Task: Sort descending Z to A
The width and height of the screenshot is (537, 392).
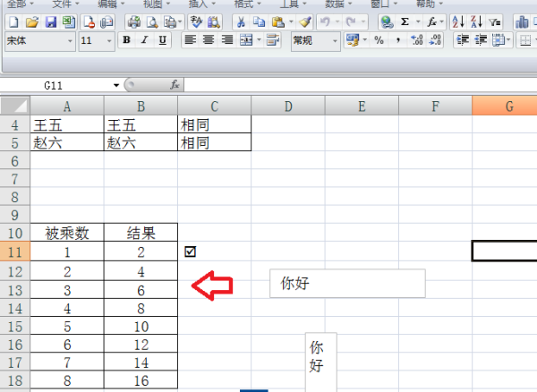Action: (476, 22)
